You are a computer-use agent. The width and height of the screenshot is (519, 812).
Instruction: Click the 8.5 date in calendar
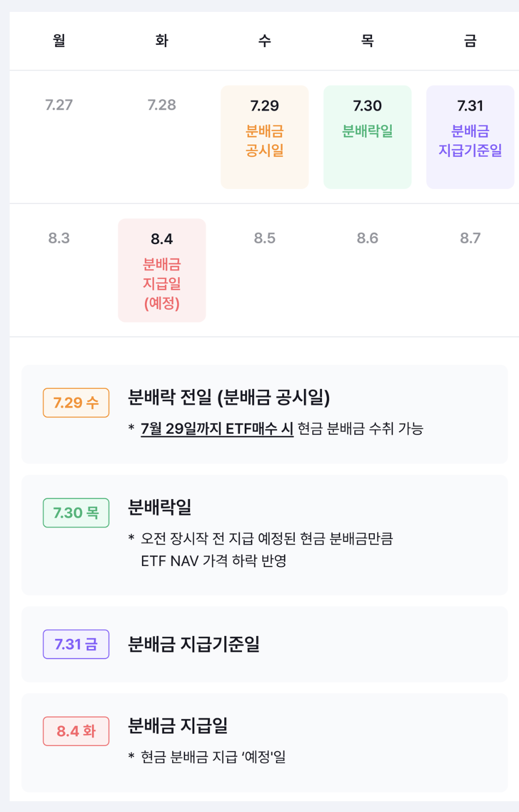click(x=265, y=238)
